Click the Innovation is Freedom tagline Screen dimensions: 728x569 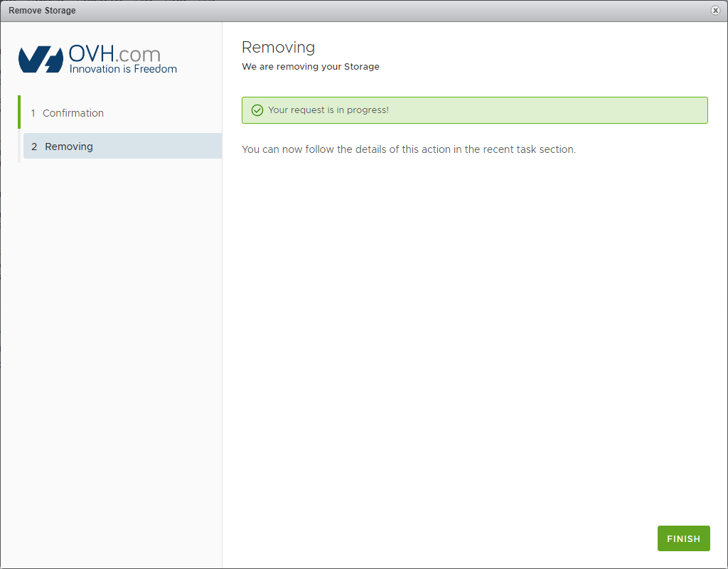click(123, 69)
